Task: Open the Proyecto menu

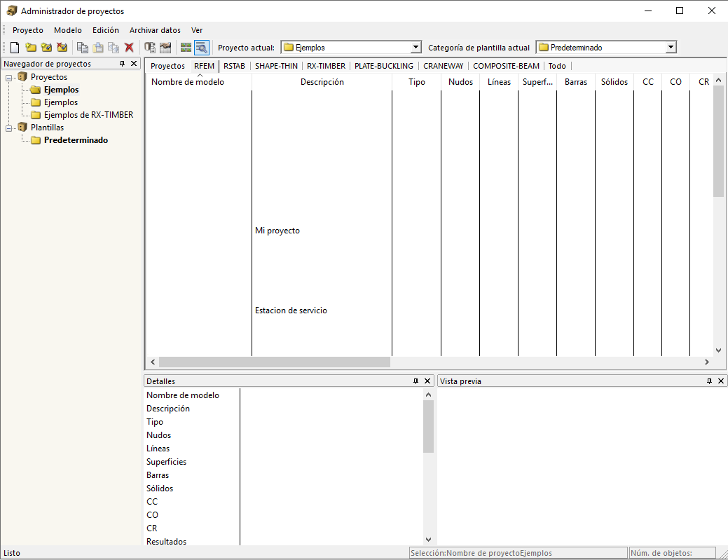Action: [x=28, y=30]
